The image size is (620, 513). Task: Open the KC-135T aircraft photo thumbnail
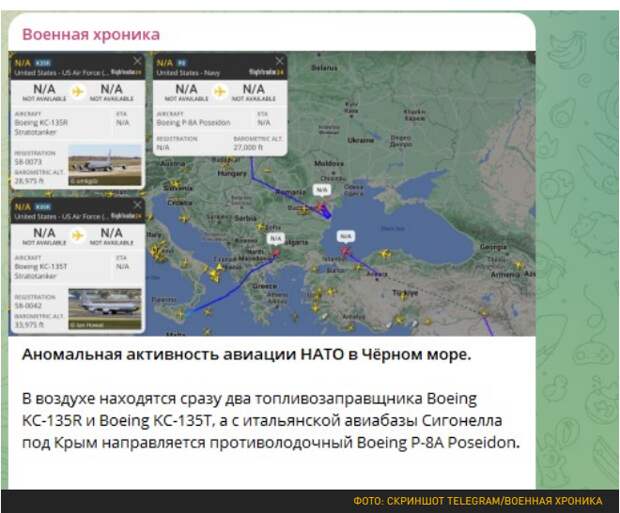(x=105, y=309)
